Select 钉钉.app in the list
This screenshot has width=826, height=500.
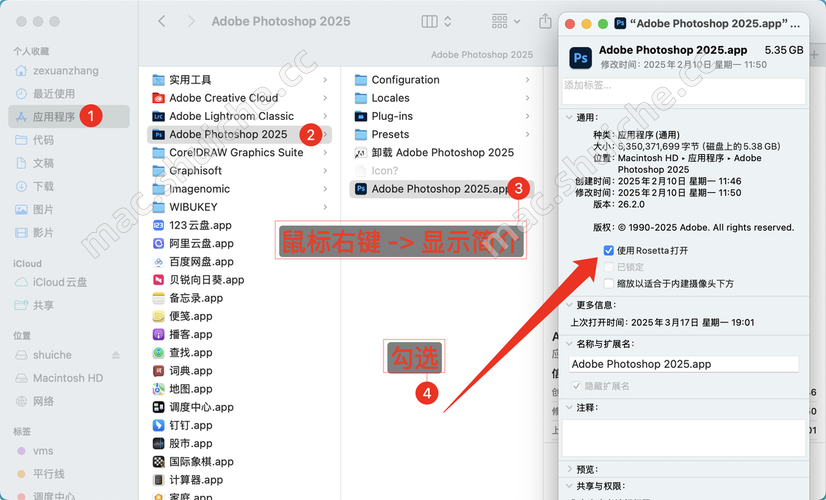[239, 425]
